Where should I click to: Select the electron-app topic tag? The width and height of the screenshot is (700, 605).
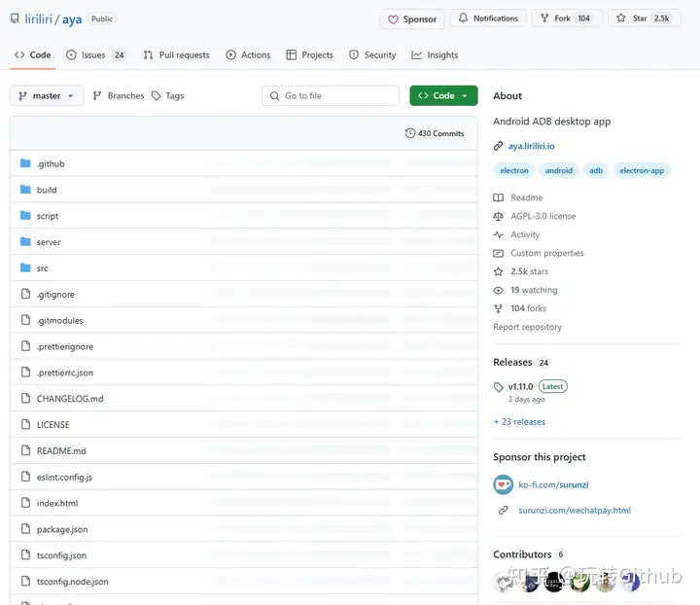(642, 170)
